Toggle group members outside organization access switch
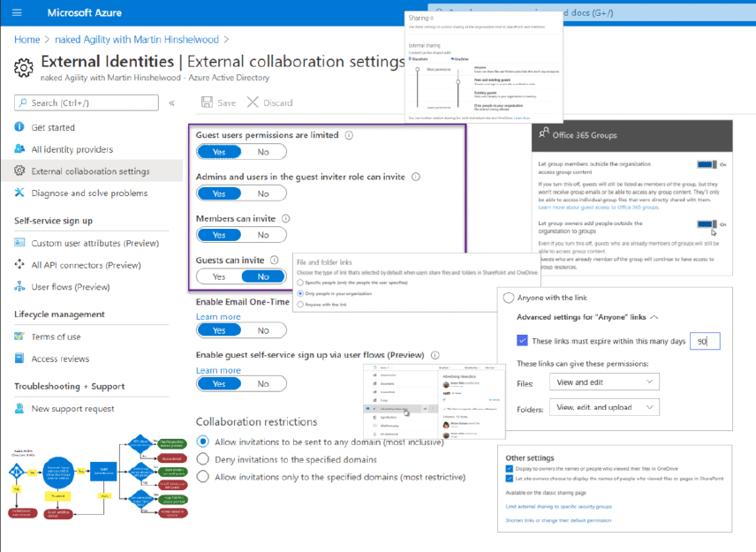The width and height of the screenshot is (756, 552). (707, 164)
